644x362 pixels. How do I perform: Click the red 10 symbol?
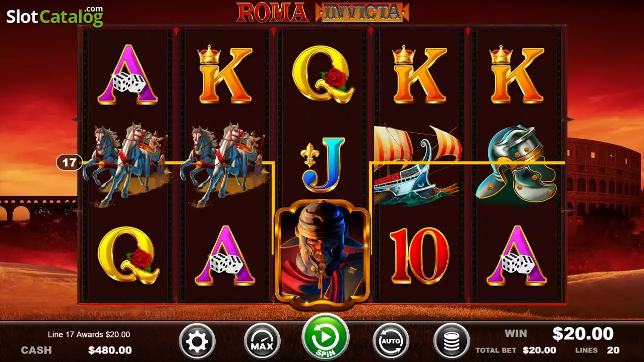click(x=419, y=255)
